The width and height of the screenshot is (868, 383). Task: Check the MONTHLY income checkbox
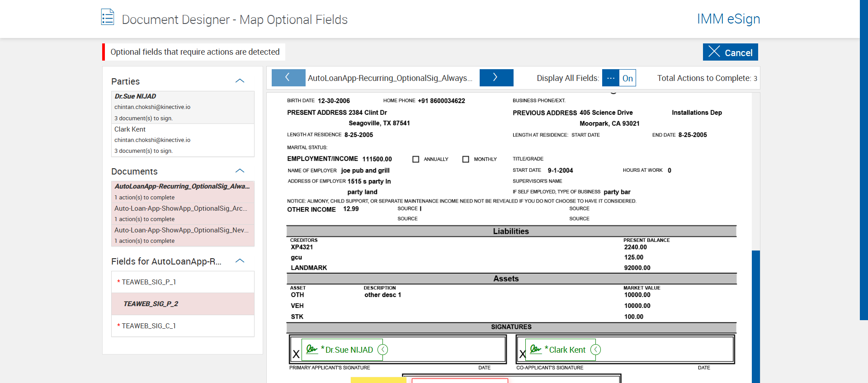pyautogui.click(x=466, y=159)
